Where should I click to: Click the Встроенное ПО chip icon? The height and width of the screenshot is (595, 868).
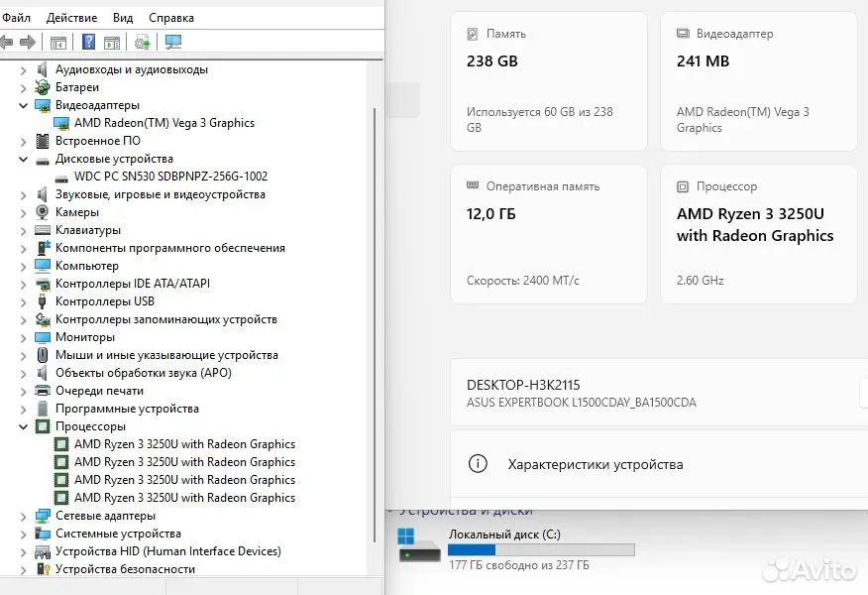tap(42, 141)
